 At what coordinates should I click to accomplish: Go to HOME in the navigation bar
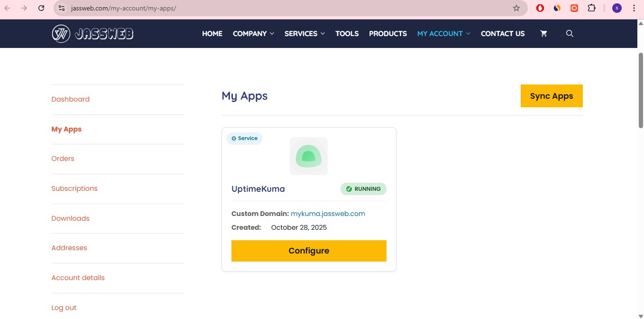coord(212,34)
